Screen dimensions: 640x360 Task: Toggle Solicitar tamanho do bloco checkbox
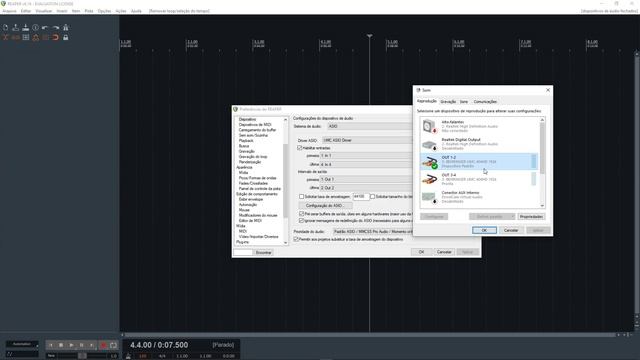(372, 197)
